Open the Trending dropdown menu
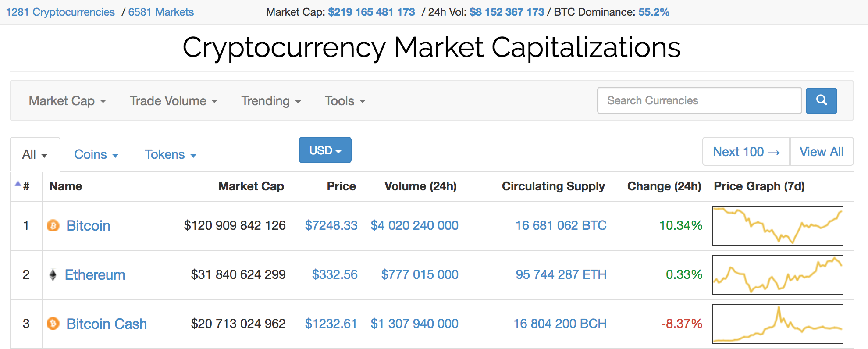 (271, 101)
